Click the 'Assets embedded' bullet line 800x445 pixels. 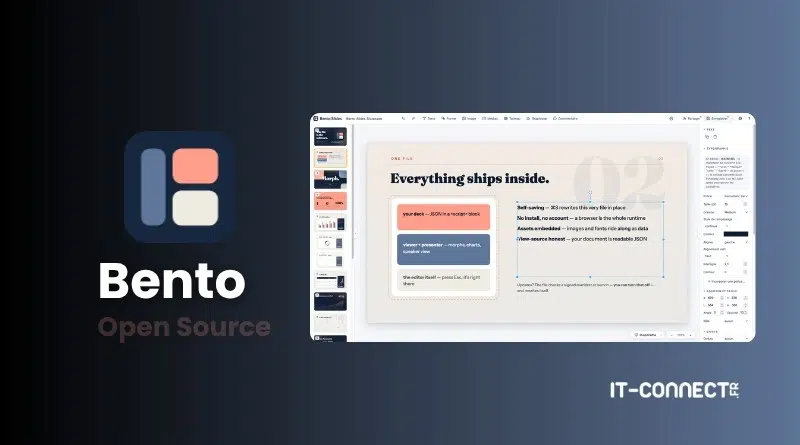pos(582,229)
